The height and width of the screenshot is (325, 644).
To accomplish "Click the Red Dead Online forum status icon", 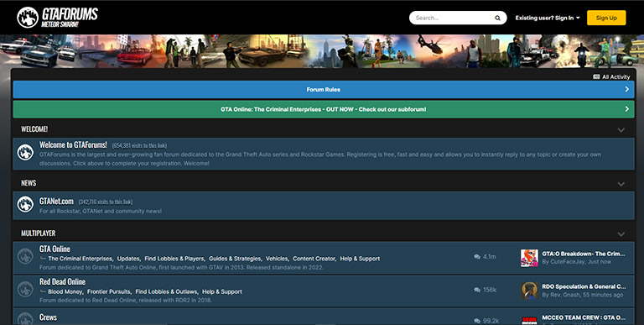I will (25, 290).
